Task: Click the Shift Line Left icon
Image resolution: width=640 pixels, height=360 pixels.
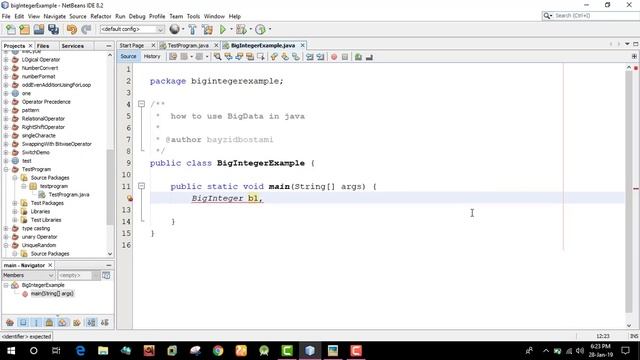Action: click(x=310, y=57)
